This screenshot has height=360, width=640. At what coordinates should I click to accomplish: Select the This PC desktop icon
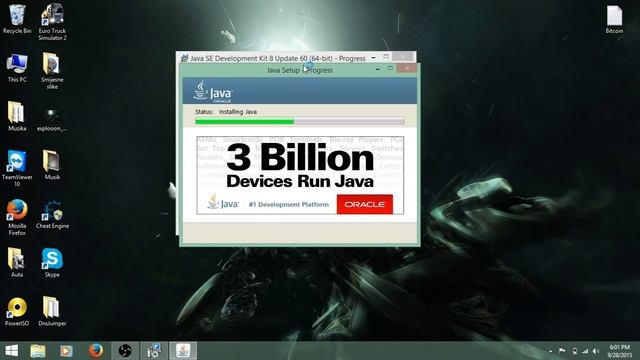pyautogui.click(x=17, y=68)
